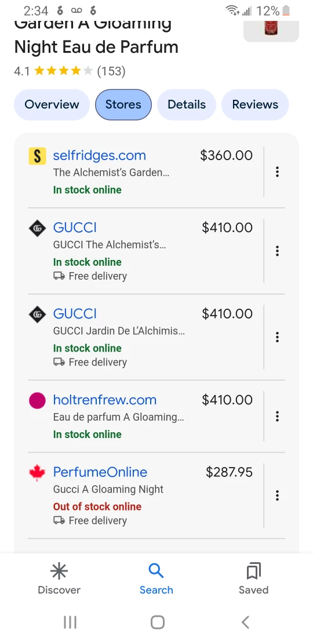
Task: Switch to the Reviews tab
Action: (x=255, y=104)
